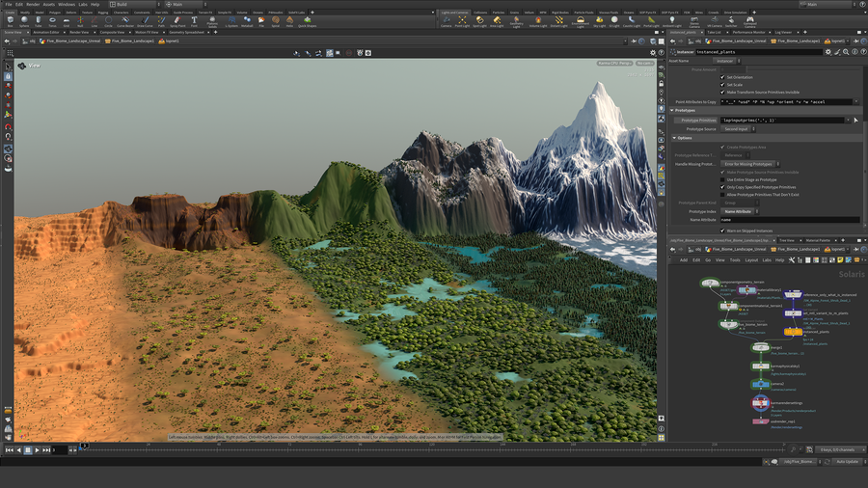Add a Sky Light from the shelf
This screenshot has width=868, height=488.
click(x=600, y=21)
